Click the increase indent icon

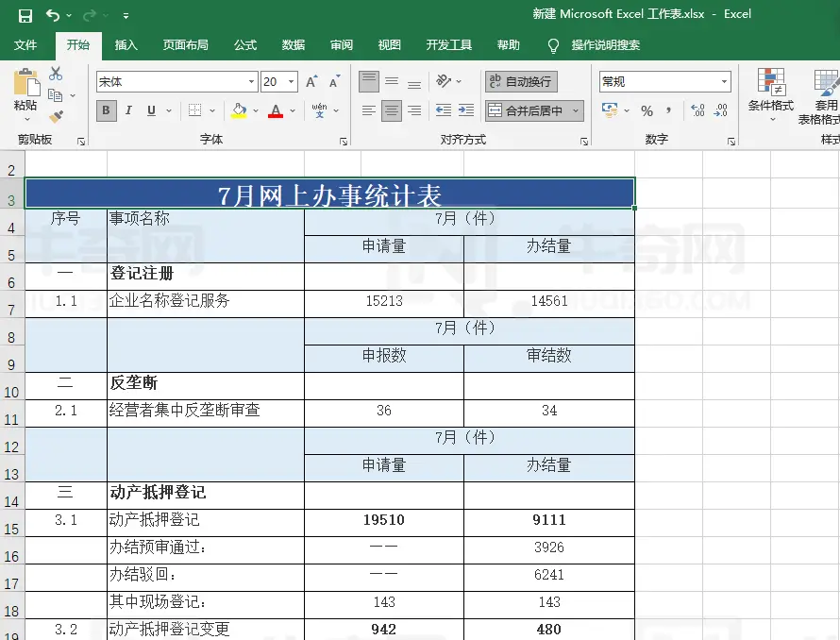pyautogui.click(x=466, y=110)
